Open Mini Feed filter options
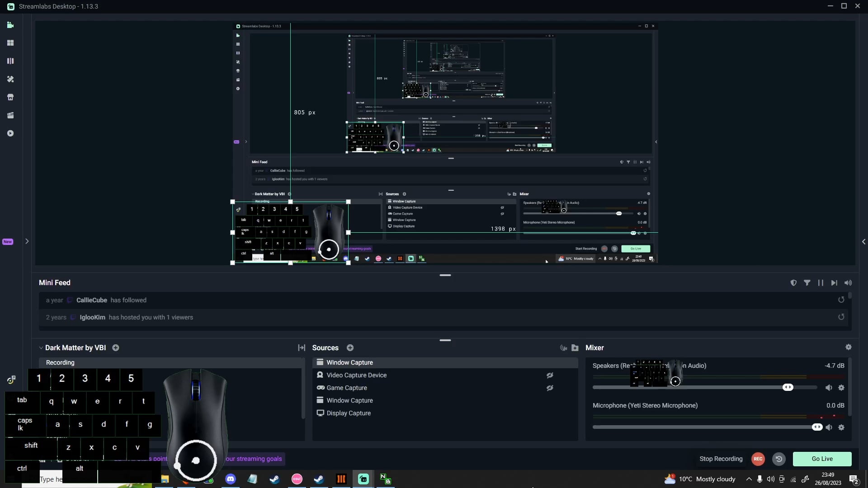868x488 pixels. 807,283
